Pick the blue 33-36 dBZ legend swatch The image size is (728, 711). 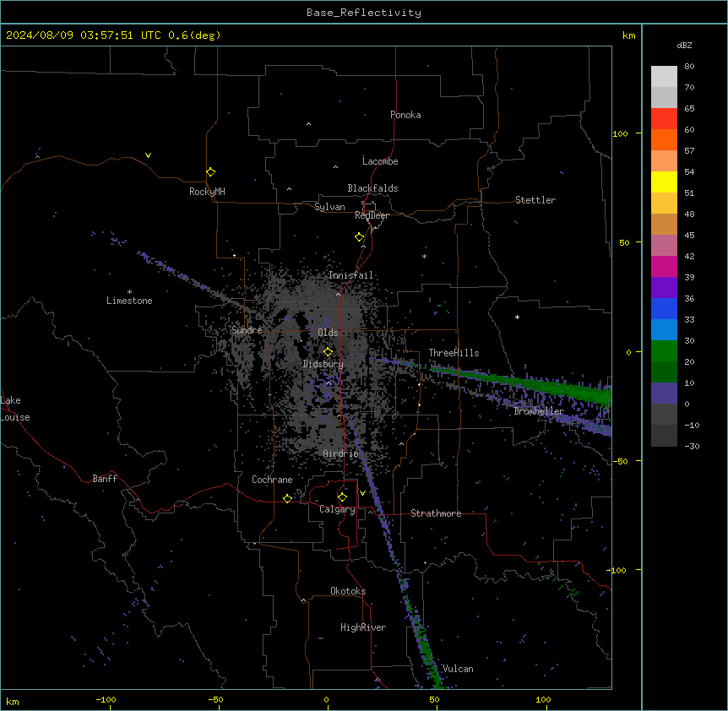pos(664,308)
